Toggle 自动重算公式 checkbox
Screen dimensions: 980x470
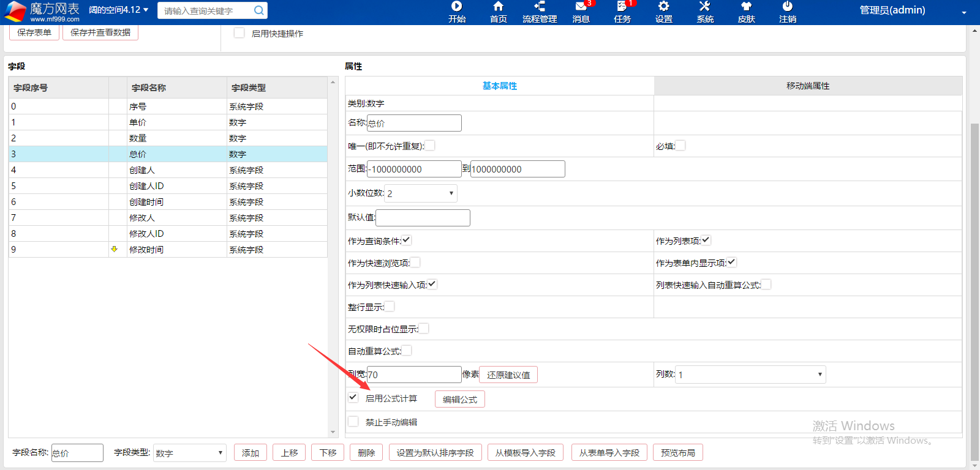(407, 351)
